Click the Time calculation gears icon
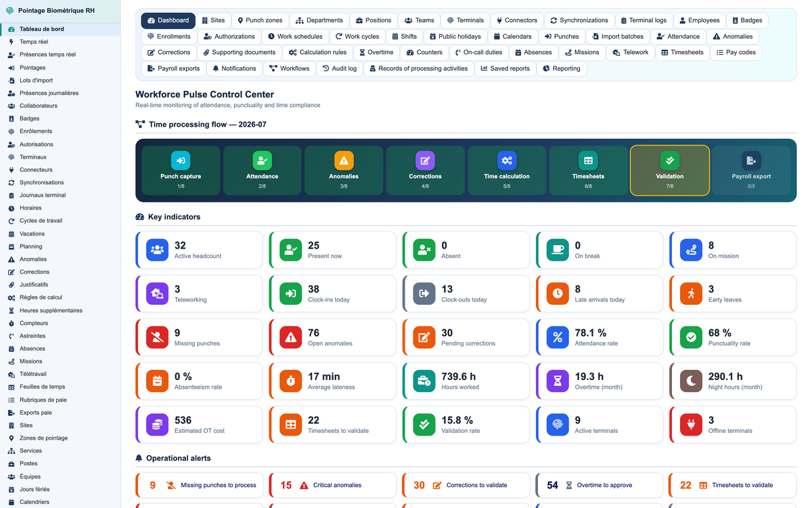812x508 pixels. [x=507, y=161]
